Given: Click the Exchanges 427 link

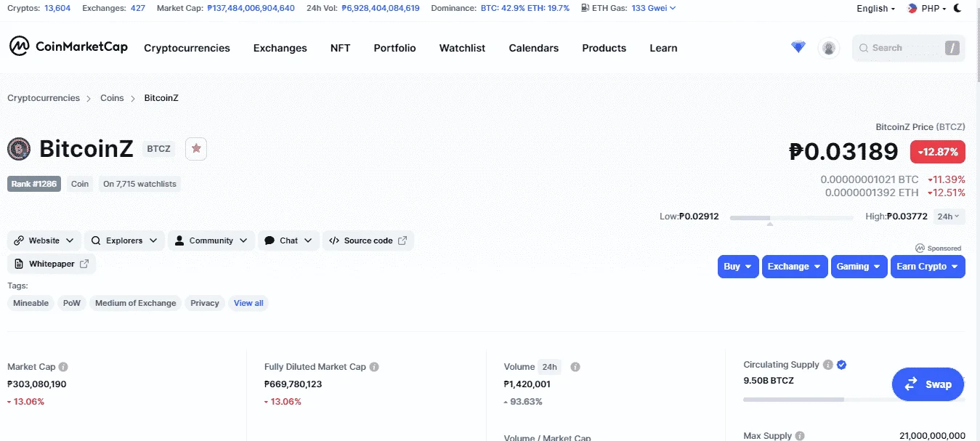Looking at the screenshot, I should [x=138, y=9].
